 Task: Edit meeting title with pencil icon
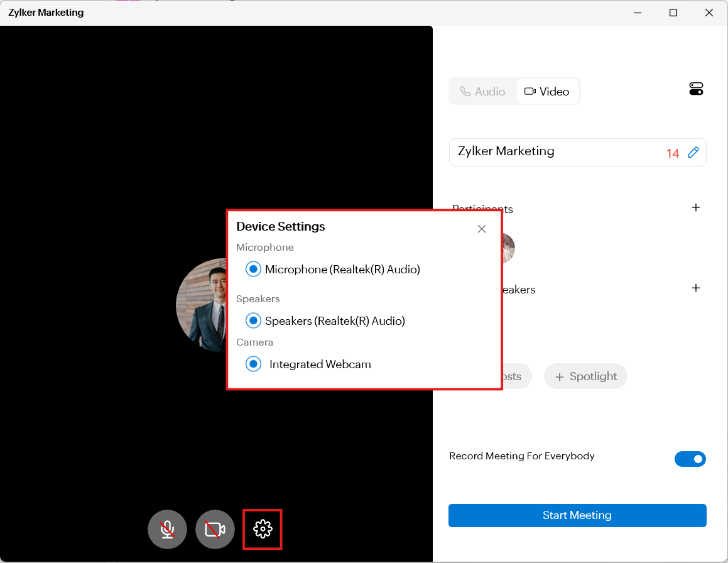pos(693,152)
